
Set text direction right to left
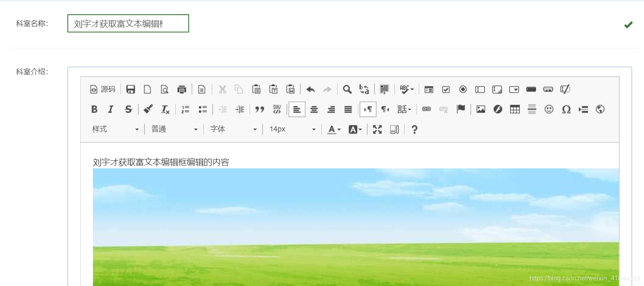click(385, 109)
